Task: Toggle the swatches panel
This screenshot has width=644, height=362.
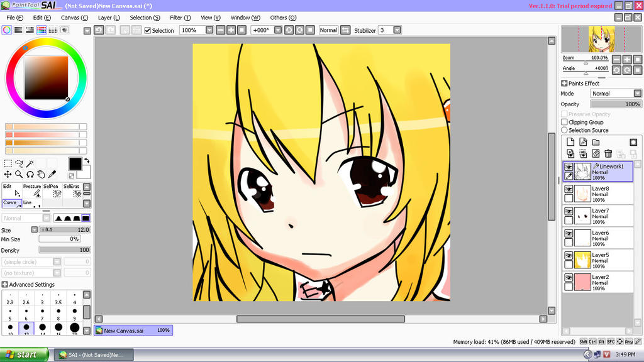Action: pyautogui.click(x=53, y=30)
